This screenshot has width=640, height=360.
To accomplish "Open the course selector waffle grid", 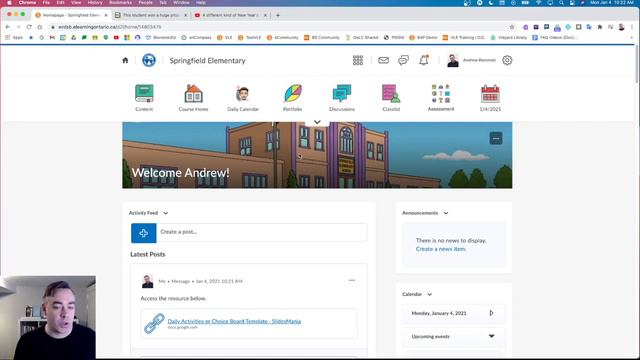I will 358,60.
